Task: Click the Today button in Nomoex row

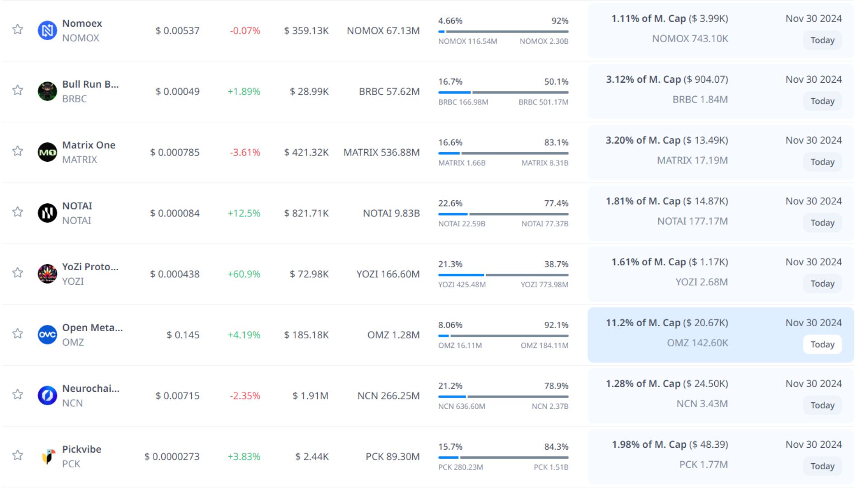Action: click(x=822, y=40)
